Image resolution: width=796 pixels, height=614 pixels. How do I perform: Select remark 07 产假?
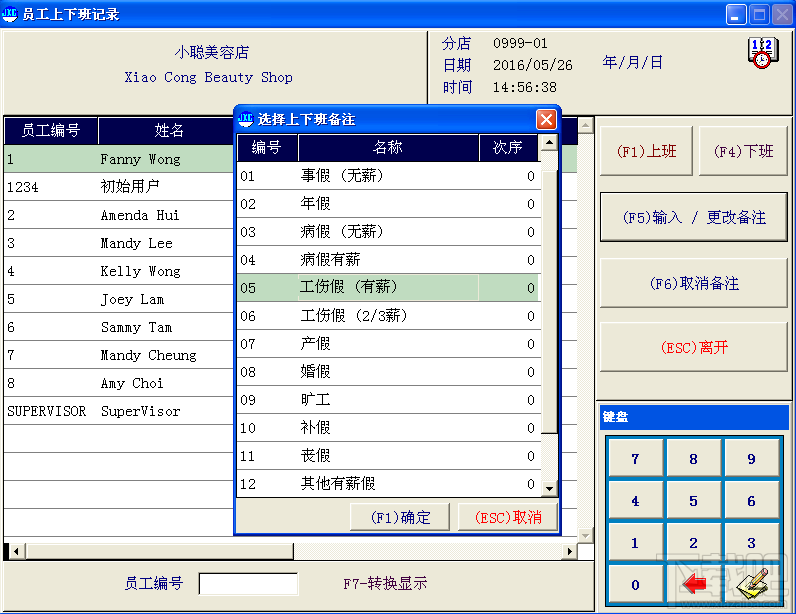(x=388, y=344)
